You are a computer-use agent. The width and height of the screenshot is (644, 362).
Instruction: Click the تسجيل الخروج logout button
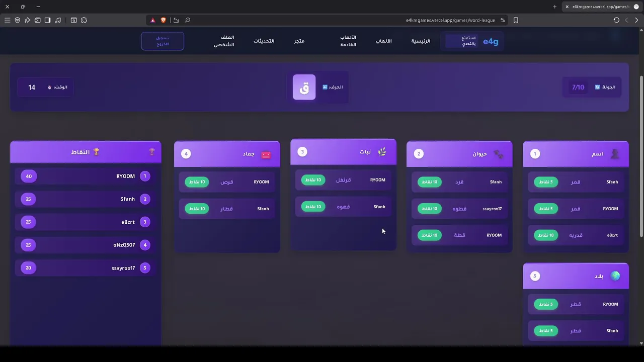[163, 41]
